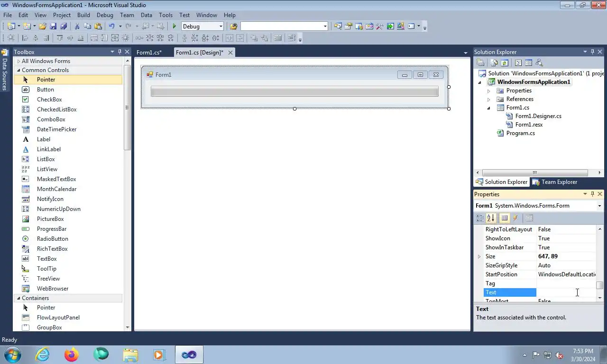Open Program.cs in Solution Explorer

click(520, 133)
